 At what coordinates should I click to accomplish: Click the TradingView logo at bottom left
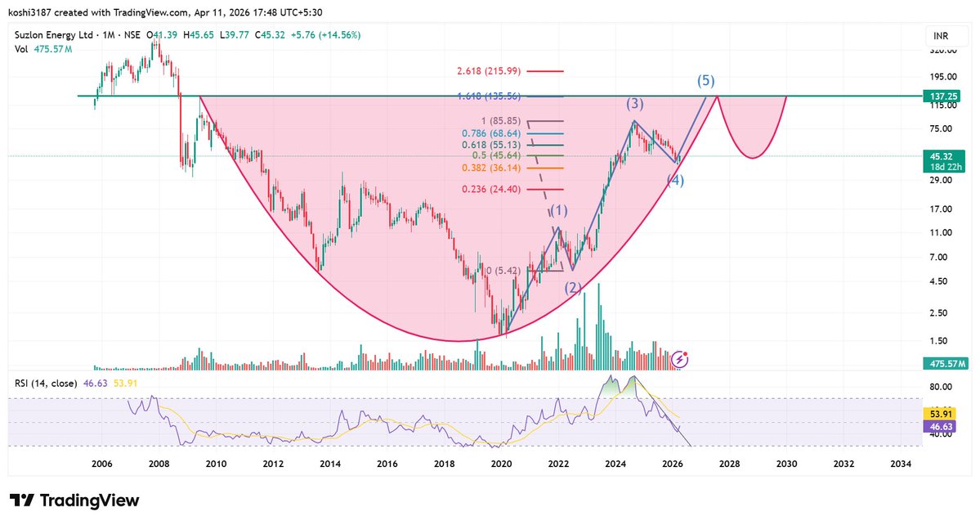click(x=74, y=500)
